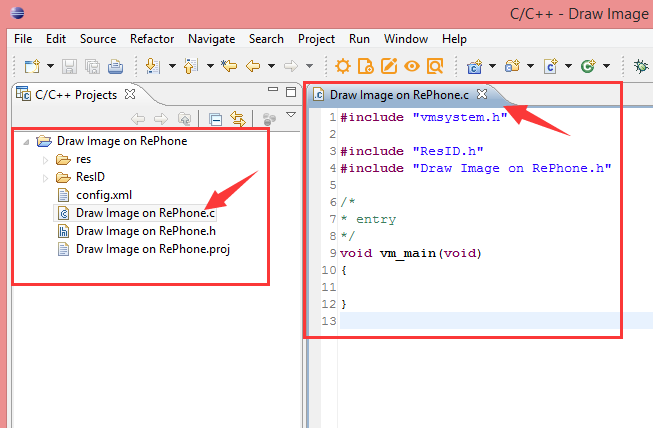Click the Save toolbar icon

pyautogui.click(x=70, y=66)
